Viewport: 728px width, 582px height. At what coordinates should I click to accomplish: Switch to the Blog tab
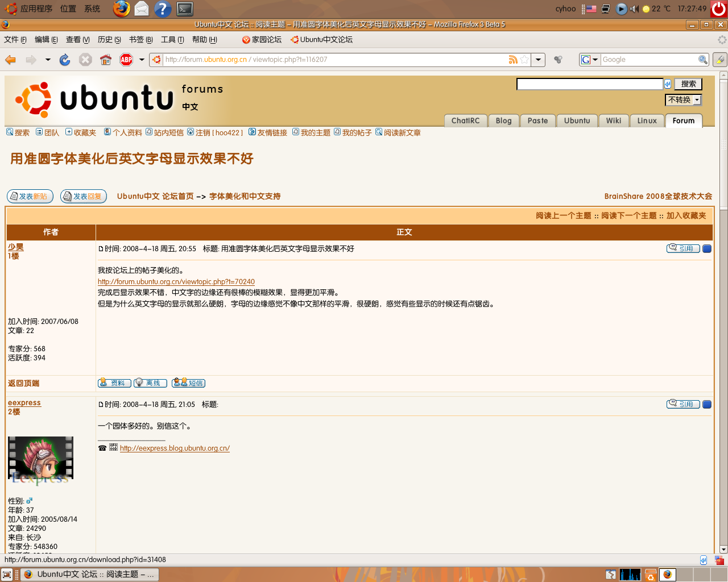503,120
